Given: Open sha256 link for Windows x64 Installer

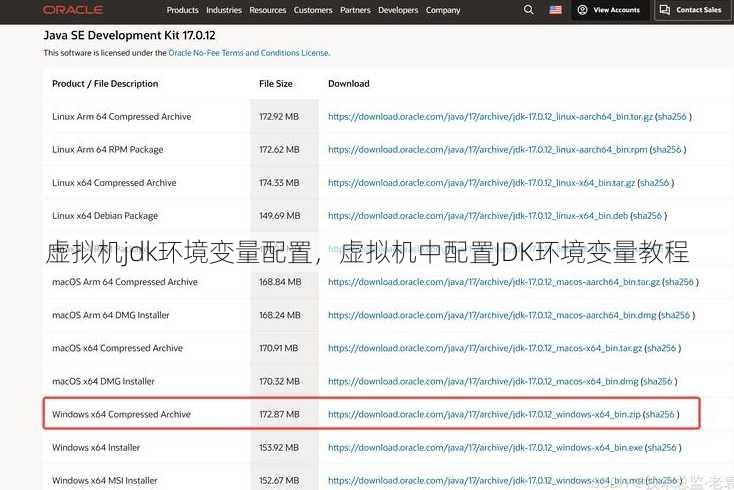Looking at the screenshot, I should tap(662, 447).
